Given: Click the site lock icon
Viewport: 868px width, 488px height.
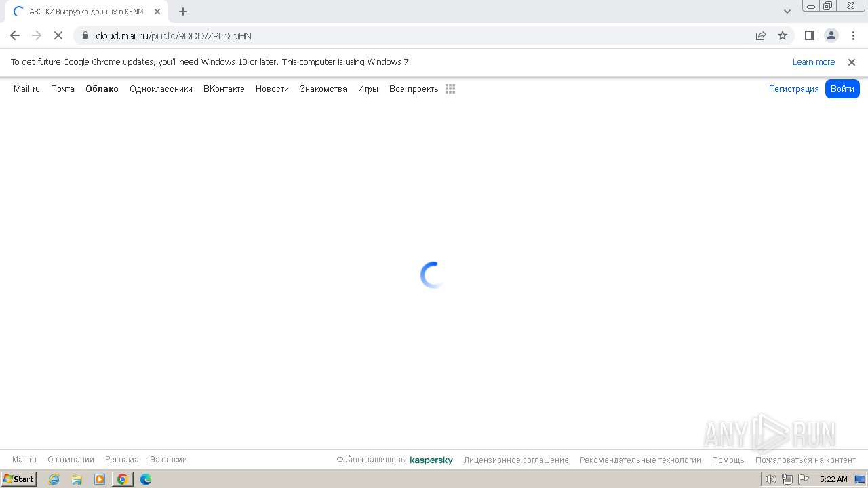Looking at the screenshot, I should pyautogui.click(x=85, y=35).
